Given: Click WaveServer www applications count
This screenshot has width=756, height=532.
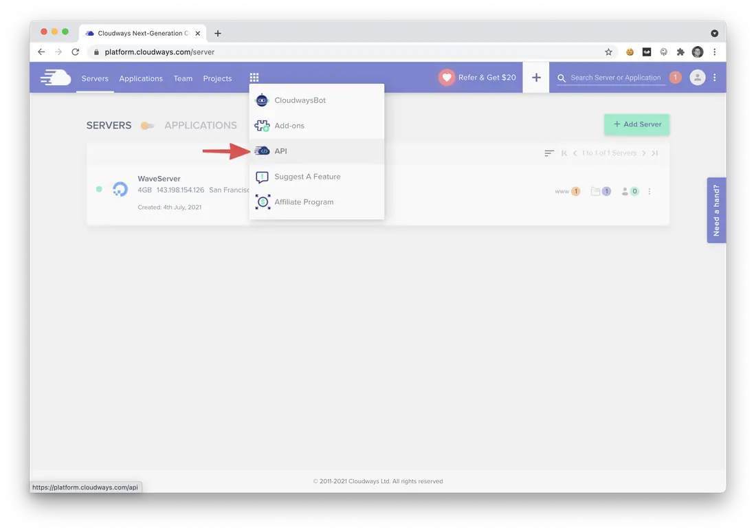Looking at the screenshot, I should coord(568,192).
